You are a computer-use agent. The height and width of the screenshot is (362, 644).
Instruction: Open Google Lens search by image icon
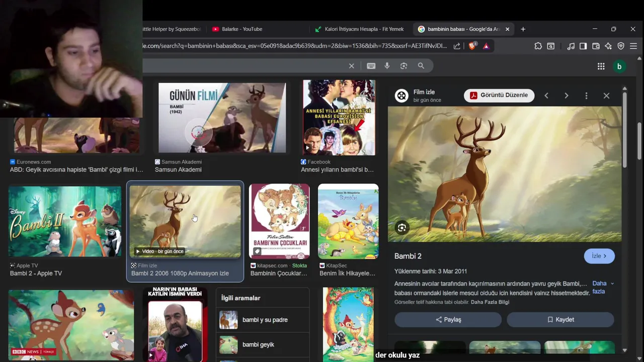pyautogui.click(x=404, y=66)
